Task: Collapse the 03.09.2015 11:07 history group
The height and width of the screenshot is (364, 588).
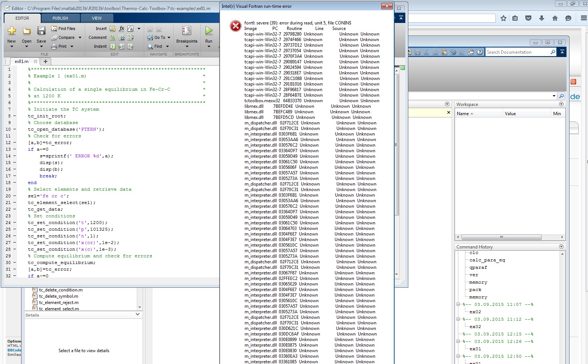Action: click(x=458, y=304)
